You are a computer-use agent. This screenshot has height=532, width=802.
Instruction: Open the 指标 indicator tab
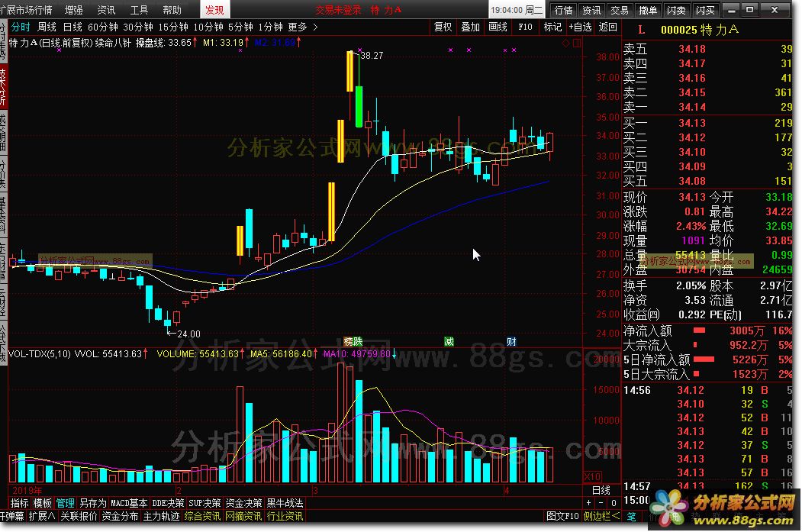click(19, 503)
